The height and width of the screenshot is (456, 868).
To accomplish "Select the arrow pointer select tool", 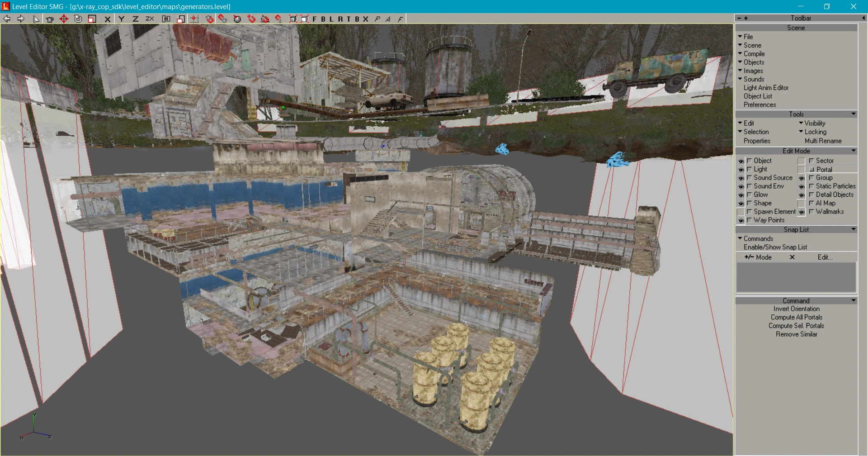I will pos(36,19).
